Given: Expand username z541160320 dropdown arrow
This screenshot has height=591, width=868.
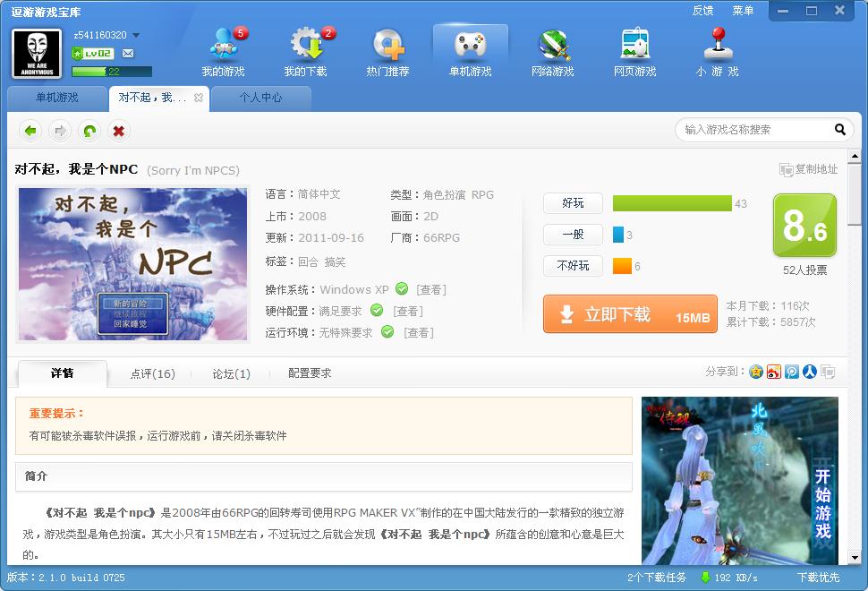Looking at the screenshot, I should pos(136,36).
